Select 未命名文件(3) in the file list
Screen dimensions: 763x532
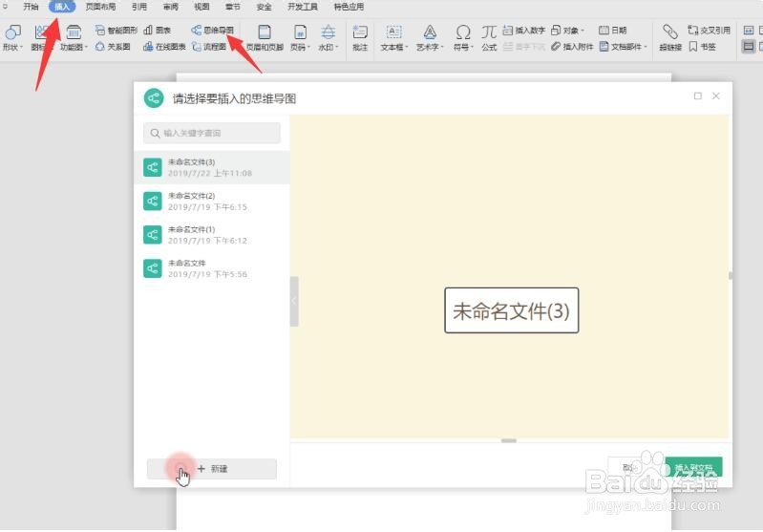tap(212, 167)
